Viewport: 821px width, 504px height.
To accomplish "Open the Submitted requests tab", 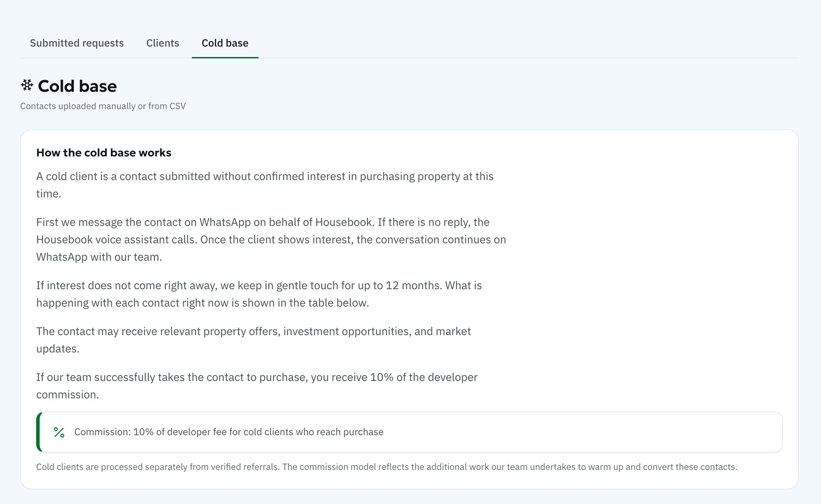I will point(77,43).
